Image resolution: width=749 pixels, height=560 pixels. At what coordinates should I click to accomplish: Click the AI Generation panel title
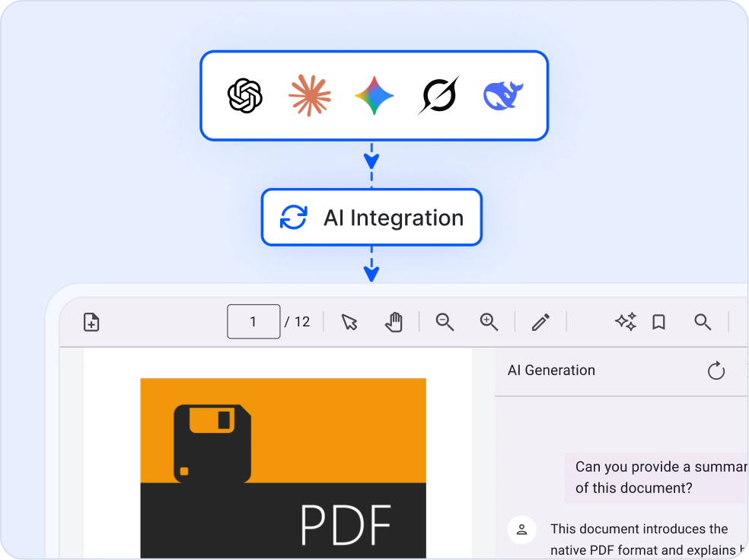tap(551, 371)
